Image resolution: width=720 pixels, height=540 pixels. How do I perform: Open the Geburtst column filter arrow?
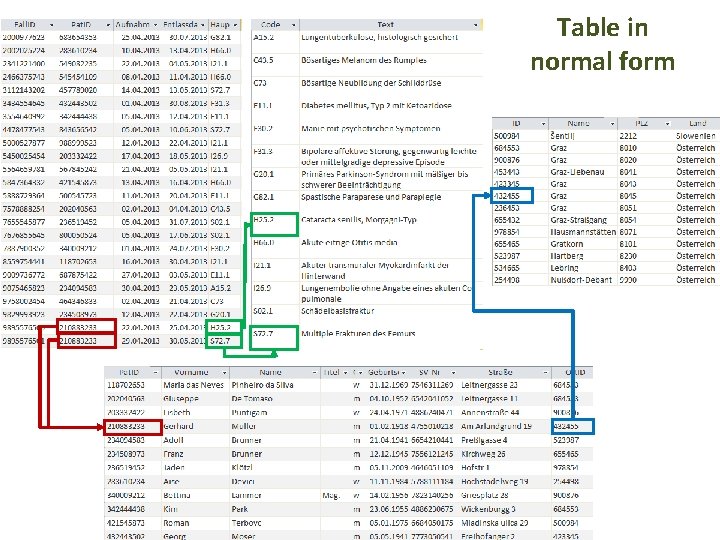(x=404, y=372)
